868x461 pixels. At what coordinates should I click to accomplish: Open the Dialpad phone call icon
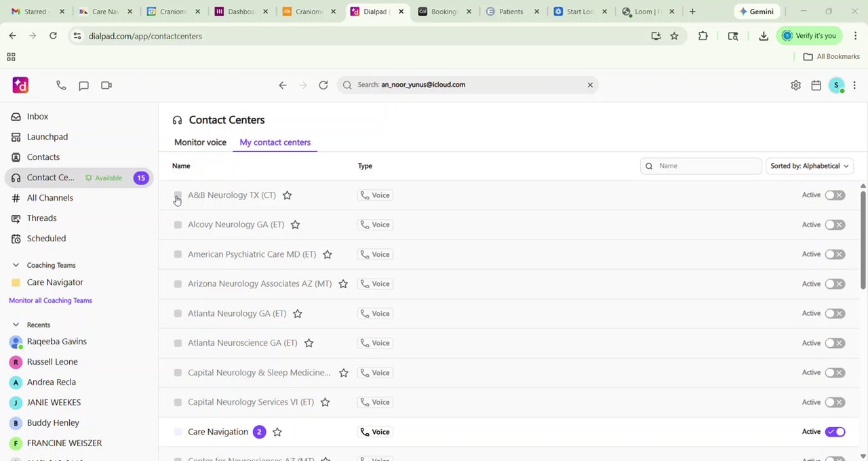point(61,85)
